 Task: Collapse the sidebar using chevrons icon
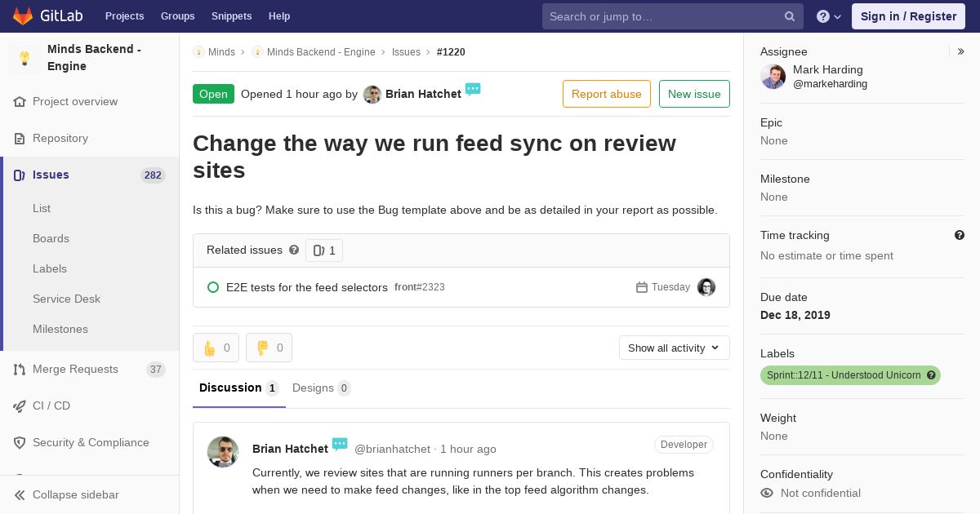20,495
